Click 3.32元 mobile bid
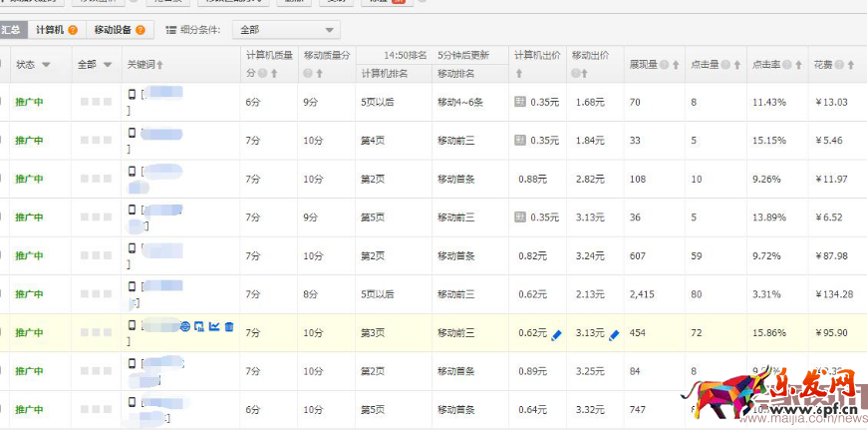This screenshot has height=430, width=868. click(590, 409)
